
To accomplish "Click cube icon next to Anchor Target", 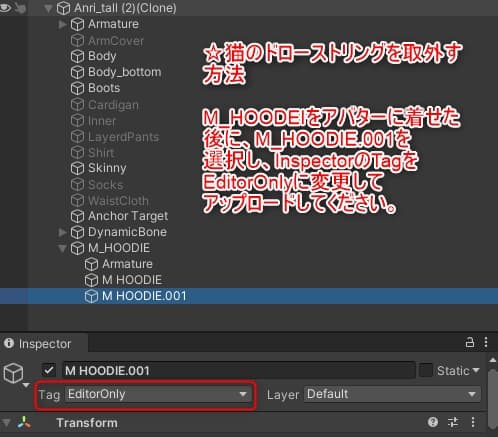I will click(x=77, y=216).
